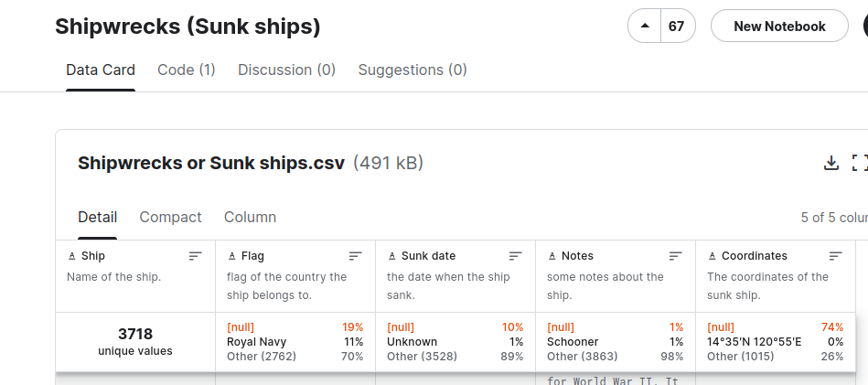Click the Royal Navy flag value
The width and height of the screenshot is (868, 385).
(257, 342)
